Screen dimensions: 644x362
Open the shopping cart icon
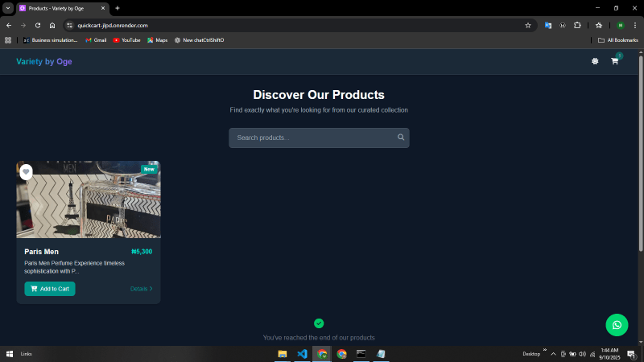(x=614, y=61)
